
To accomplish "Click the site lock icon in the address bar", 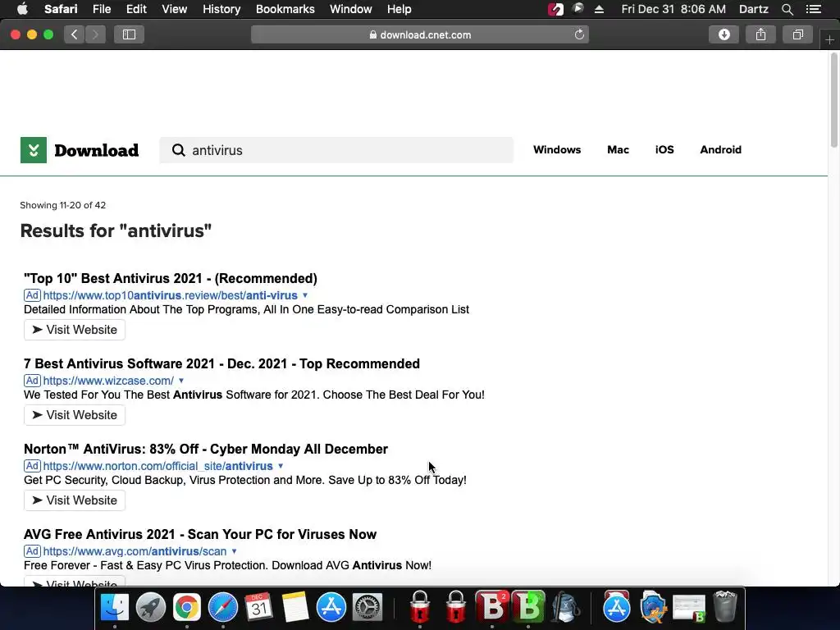I will click(373, 34).
